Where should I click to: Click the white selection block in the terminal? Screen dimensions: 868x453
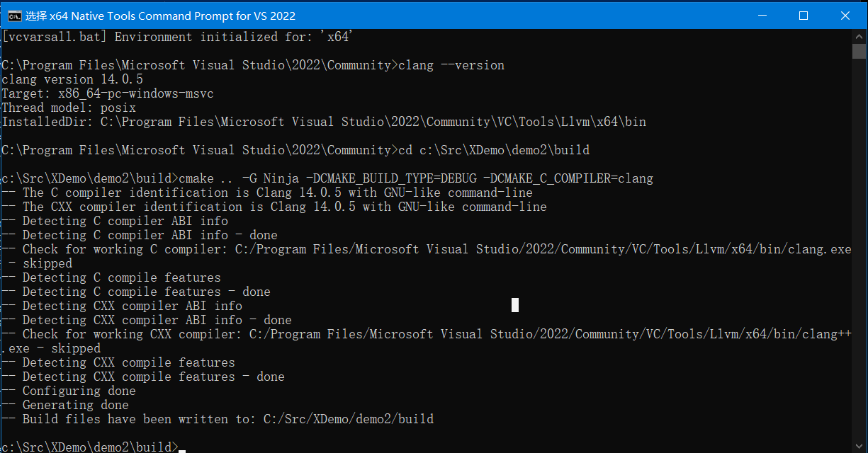pyautogui.click(x=515, y=305)
